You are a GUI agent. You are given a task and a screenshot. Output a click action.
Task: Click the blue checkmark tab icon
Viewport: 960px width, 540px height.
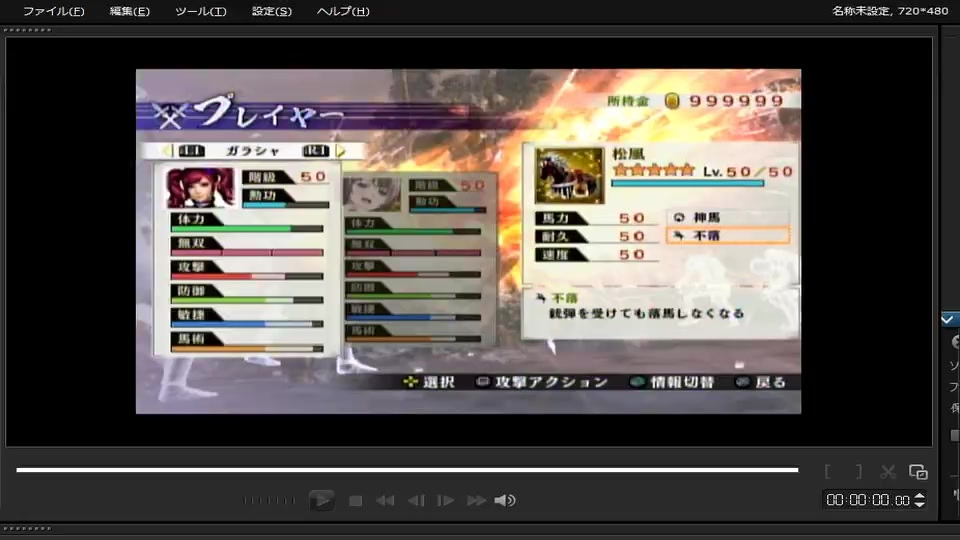tap(948, 319)
